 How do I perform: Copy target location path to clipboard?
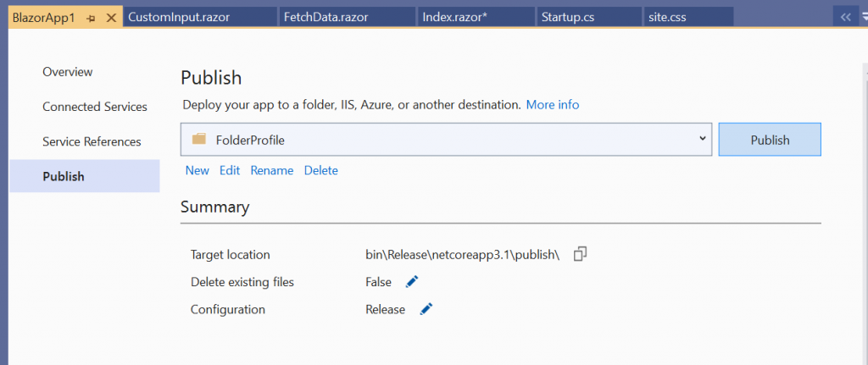pyautogui.click(x=580, y=254)
